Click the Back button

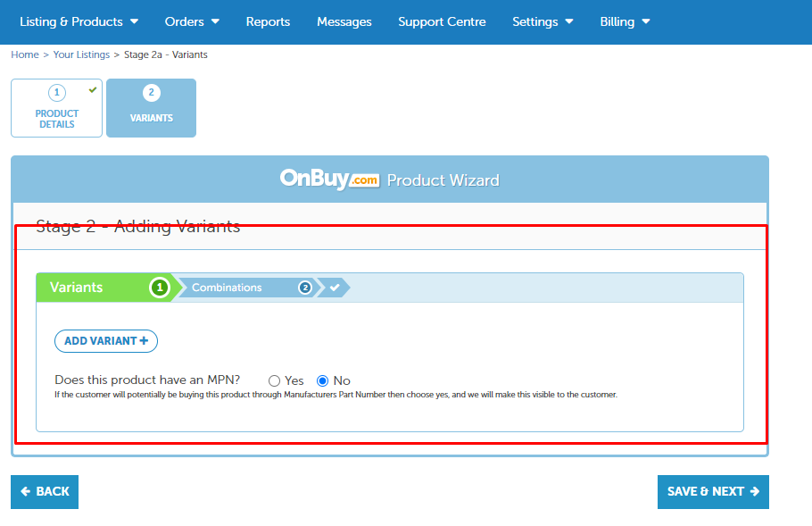click(x=45, y=492)
